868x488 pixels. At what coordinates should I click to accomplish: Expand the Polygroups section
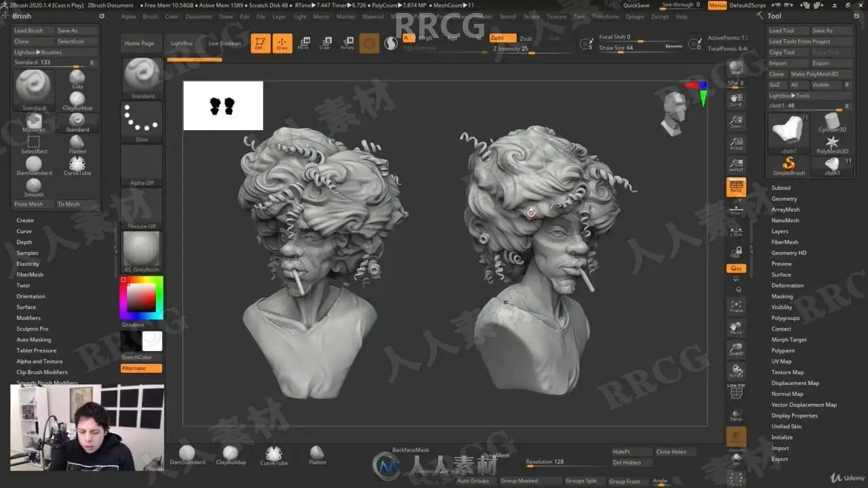[x=785, y=318]
